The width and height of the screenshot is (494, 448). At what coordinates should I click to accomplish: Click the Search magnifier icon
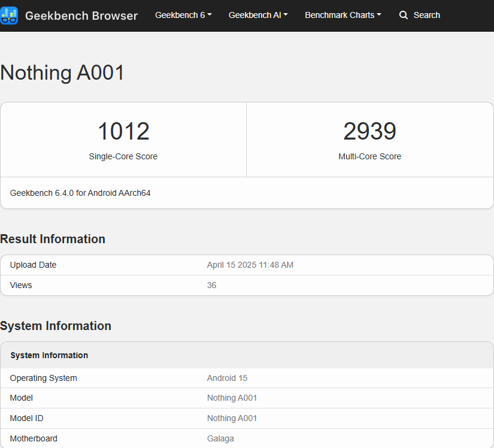point(403,15)
